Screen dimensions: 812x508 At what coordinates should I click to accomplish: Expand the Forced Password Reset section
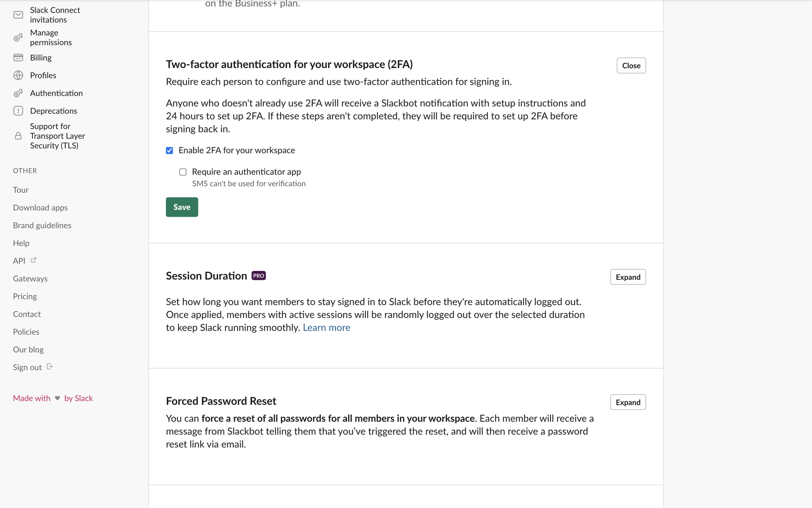point(628,402)
